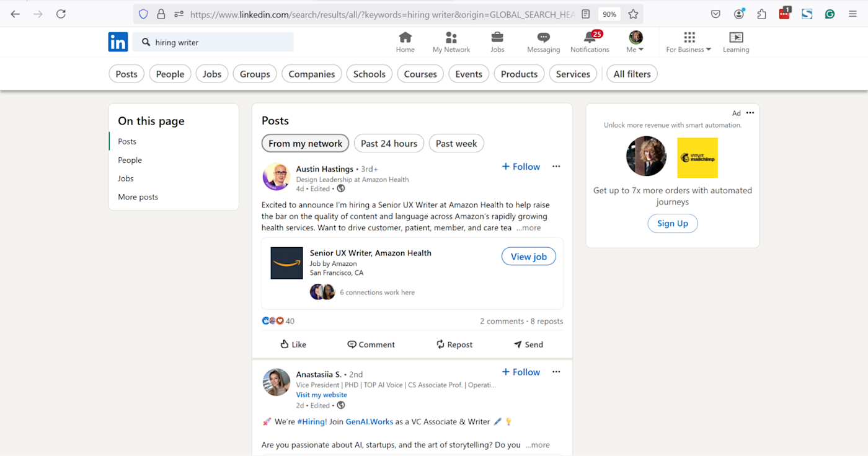868x456 pixels.
Task: Click the hiring writer search box
Action: pyautogui.click(x=213, y=42)
